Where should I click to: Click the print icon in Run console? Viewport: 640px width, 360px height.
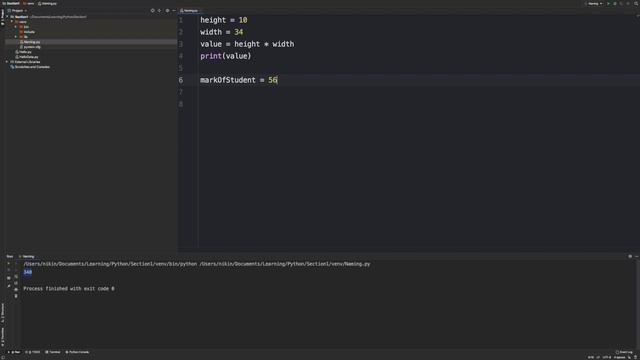coord(16,289)
